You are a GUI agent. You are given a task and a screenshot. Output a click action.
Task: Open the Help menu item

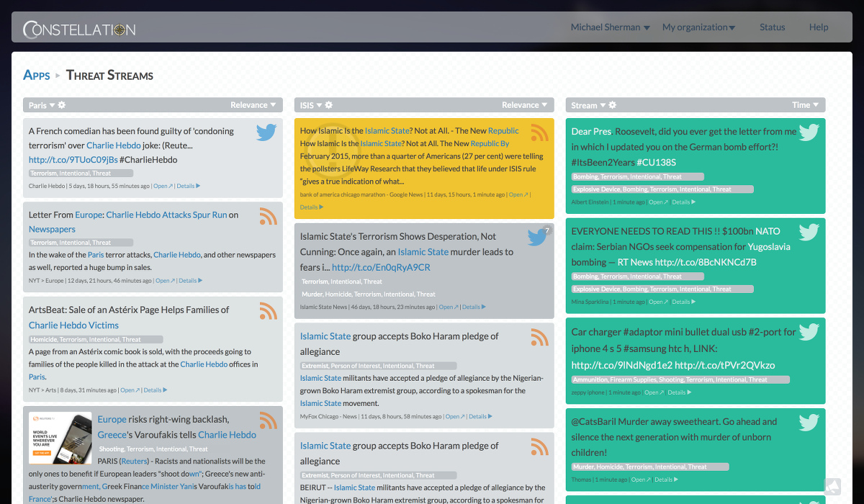[x=819, y=27]
